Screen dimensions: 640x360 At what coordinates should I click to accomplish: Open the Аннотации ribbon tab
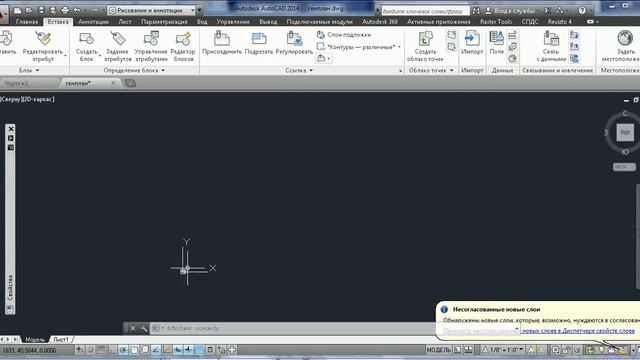(x=93, y=22)
